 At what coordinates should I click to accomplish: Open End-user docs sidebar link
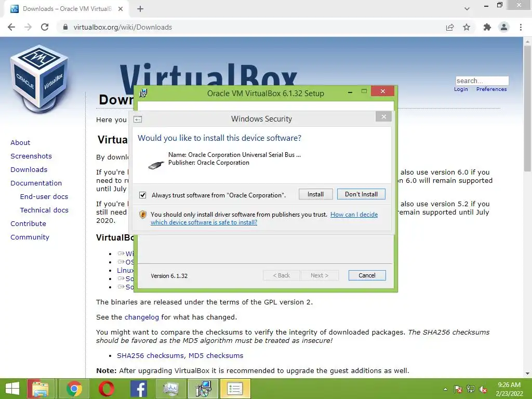click(x=44, y=197)
